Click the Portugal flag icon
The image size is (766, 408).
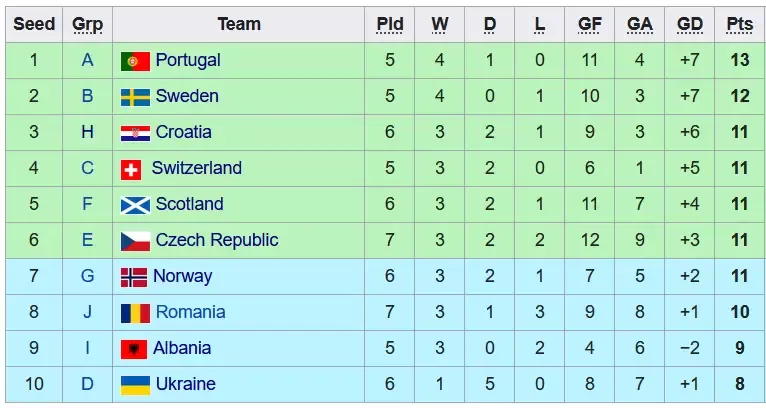click(x=135, y=61)
